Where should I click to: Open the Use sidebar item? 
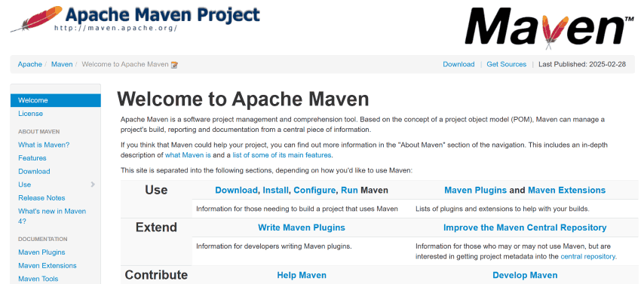coord(25,185)
